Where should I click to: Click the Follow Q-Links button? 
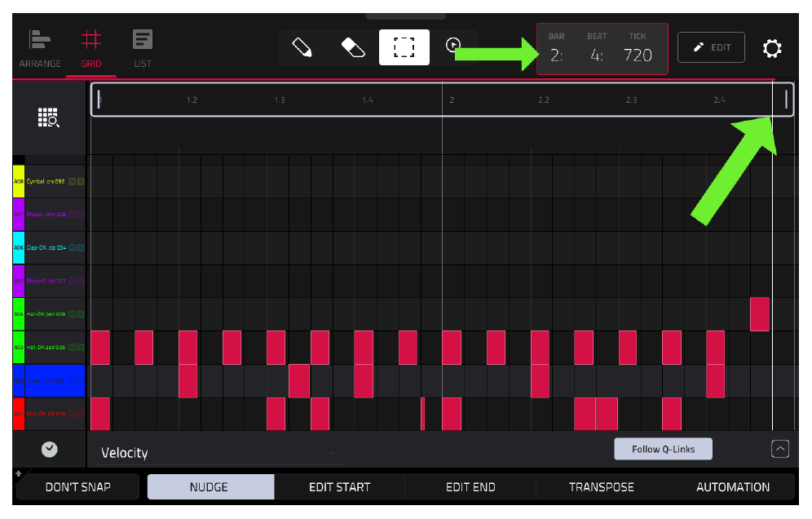[663, 449]
